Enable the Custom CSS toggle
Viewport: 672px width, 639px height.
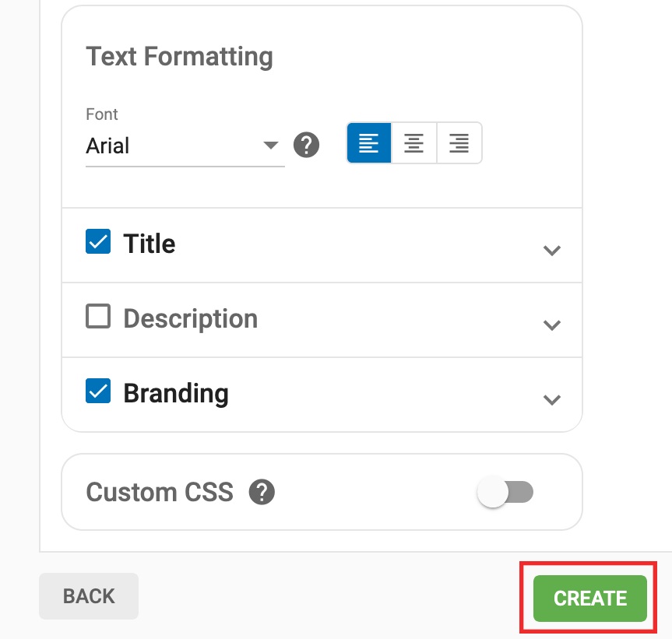505,492
